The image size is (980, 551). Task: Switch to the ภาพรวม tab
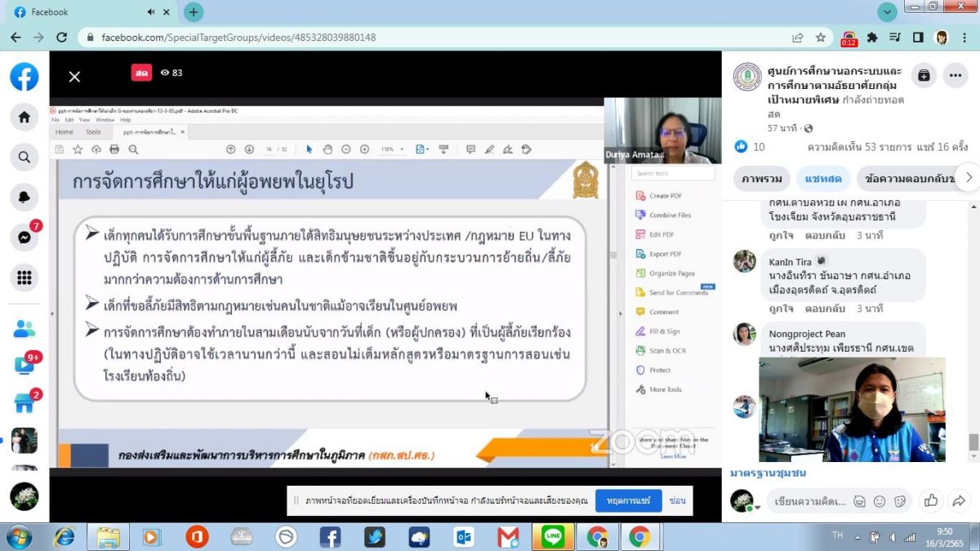pos(762,178)
